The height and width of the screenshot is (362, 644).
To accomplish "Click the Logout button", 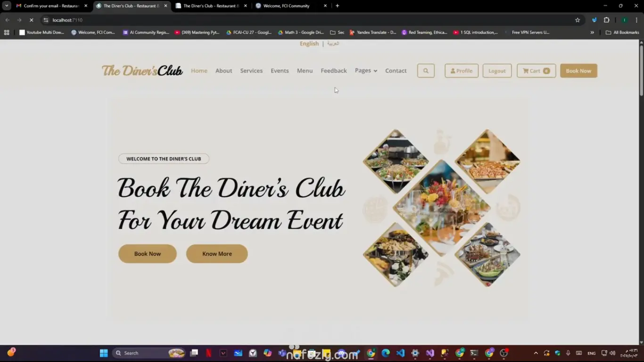I will tap(497, 71).
